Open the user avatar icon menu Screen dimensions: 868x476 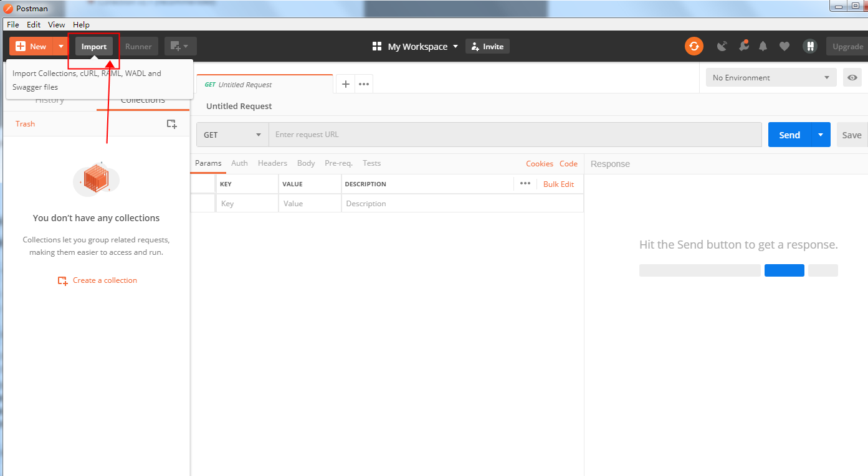810,46
